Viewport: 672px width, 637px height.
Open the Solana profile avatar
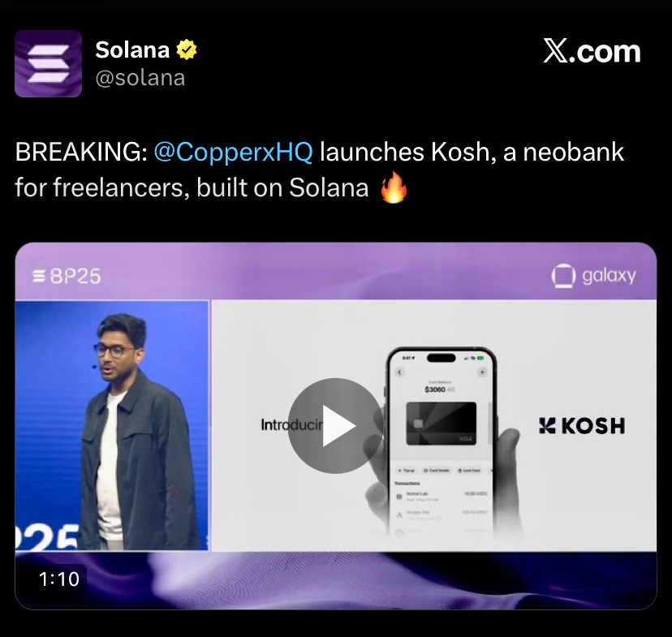pyautogui.click(x=48, y=64)
